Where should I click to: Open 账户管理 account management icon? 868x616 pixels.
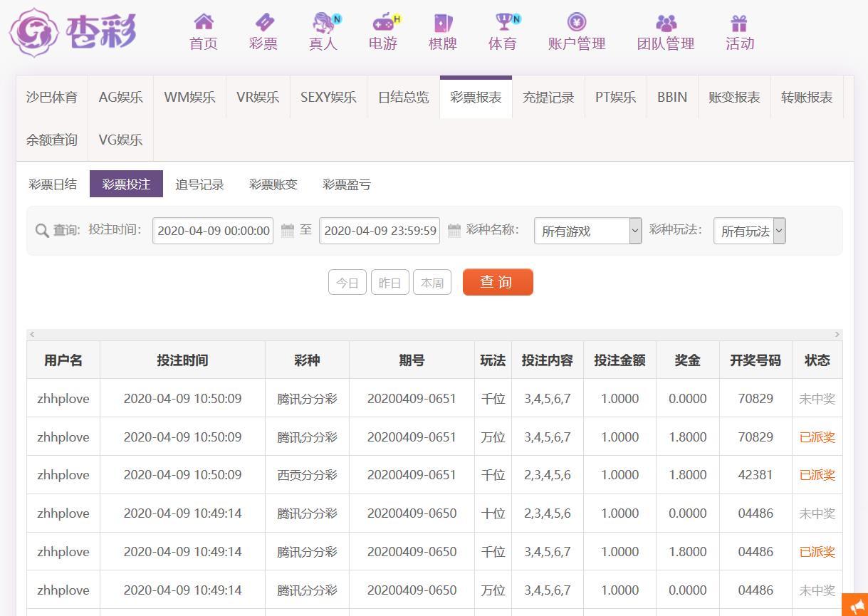[576, 22]
